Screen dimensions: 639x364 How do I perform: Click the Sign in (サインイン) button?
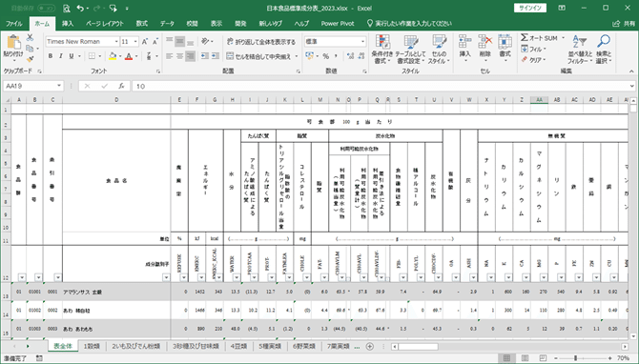click(530, 9)
